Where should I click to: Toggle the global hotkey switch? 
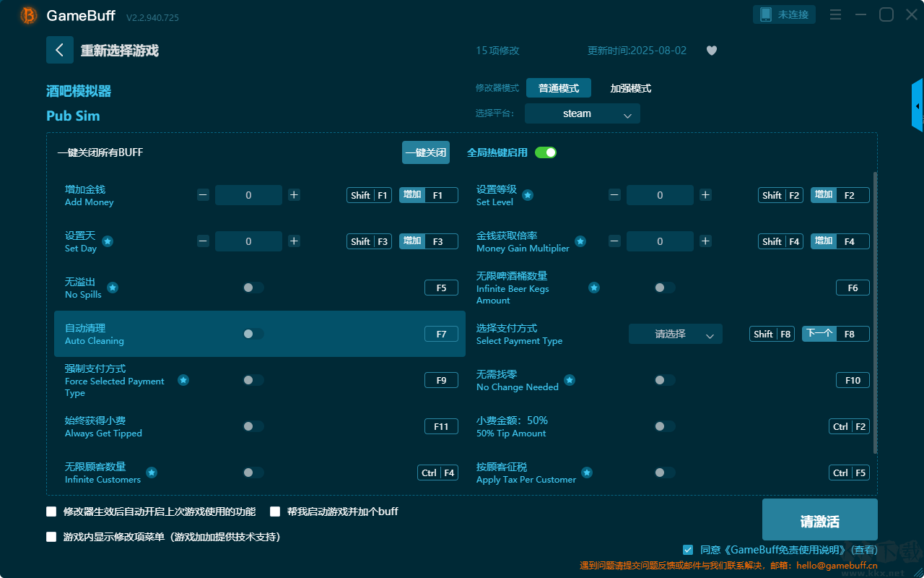(546, 152)
